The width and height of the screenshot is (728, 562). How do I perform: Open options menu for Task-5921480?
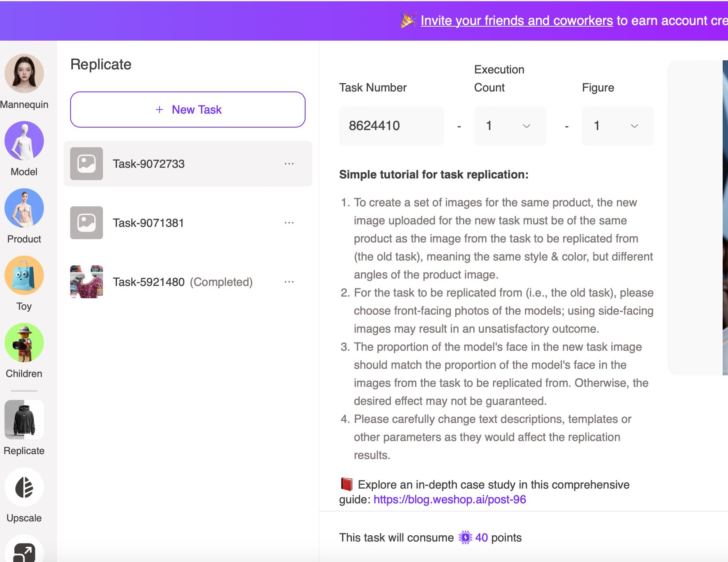click(x=289, y=282)
